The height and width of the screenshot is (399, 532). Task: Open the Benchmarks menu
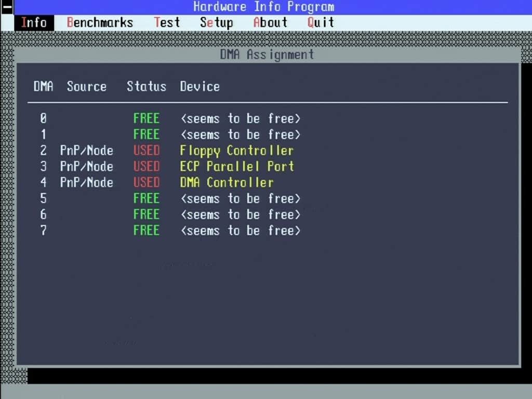pos(100,23)
